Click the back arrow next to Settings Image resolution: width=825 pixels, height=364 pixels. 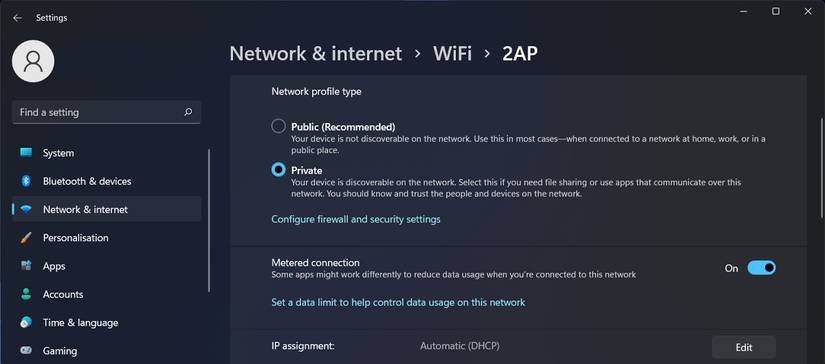pos(17,18)
